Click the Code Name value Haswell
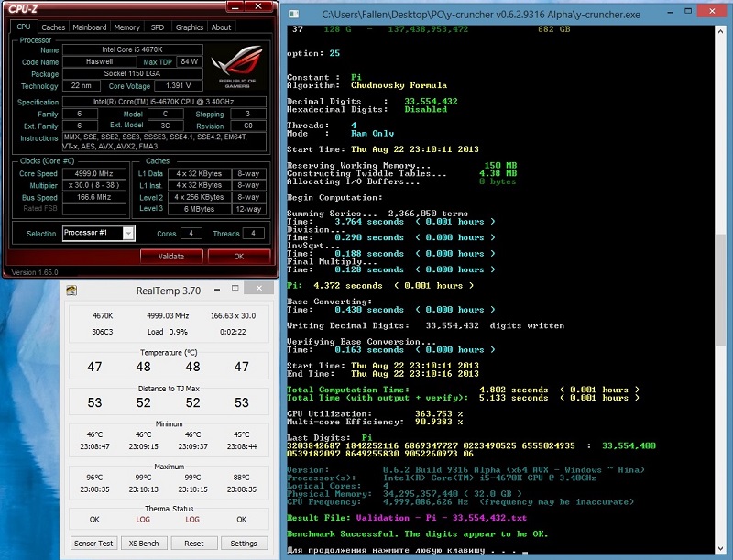Viewport: 733px width, 560px height. click(x=100, y=61)
